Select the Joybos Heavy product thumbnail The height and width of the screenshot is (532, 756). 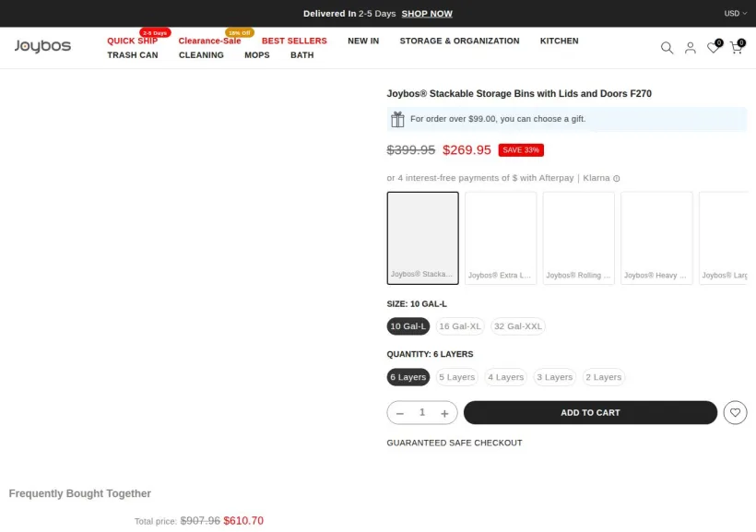656,238
